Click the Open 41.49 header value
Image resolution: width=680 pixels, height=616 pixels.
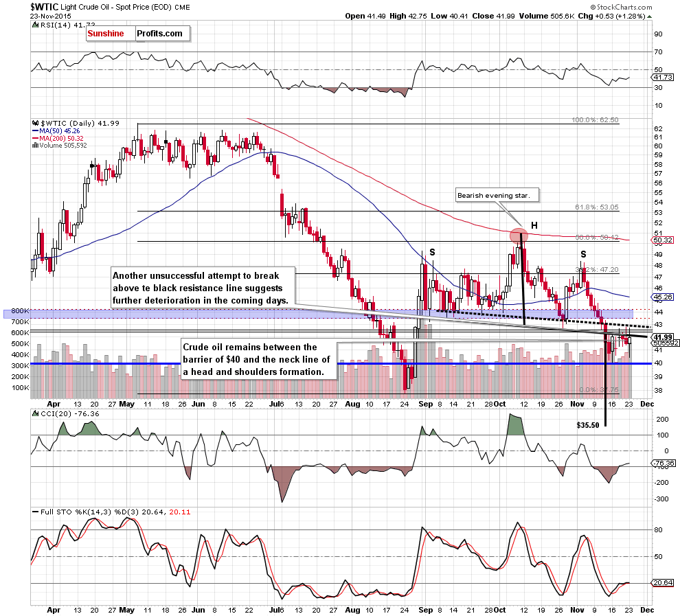[365, 16]
